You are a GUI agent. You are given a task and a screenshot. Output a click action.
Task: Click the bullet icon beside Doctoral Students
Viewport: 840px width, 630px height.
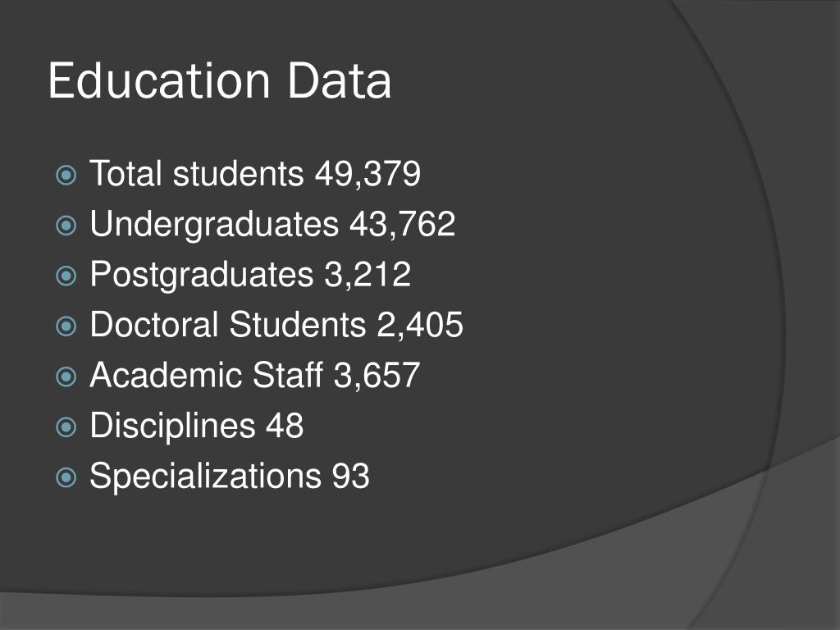(x=66, y=326)
